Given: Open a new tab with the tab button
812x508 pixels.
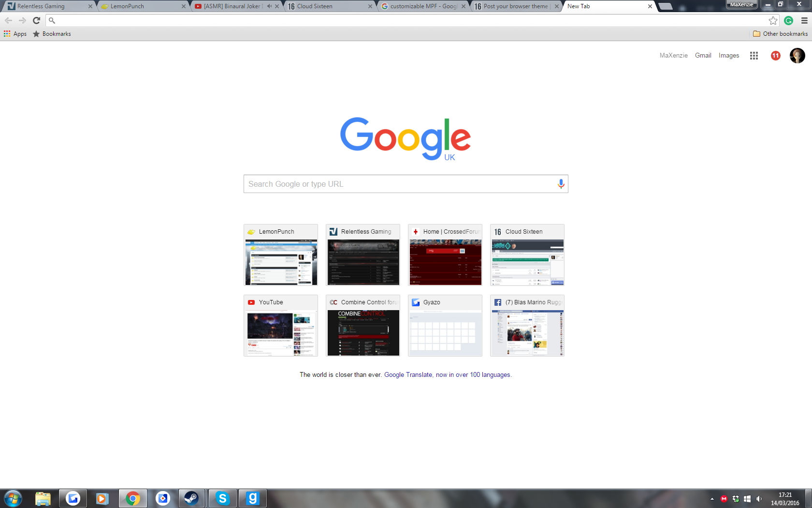Looking at the screenshot, I should [666, 6].
